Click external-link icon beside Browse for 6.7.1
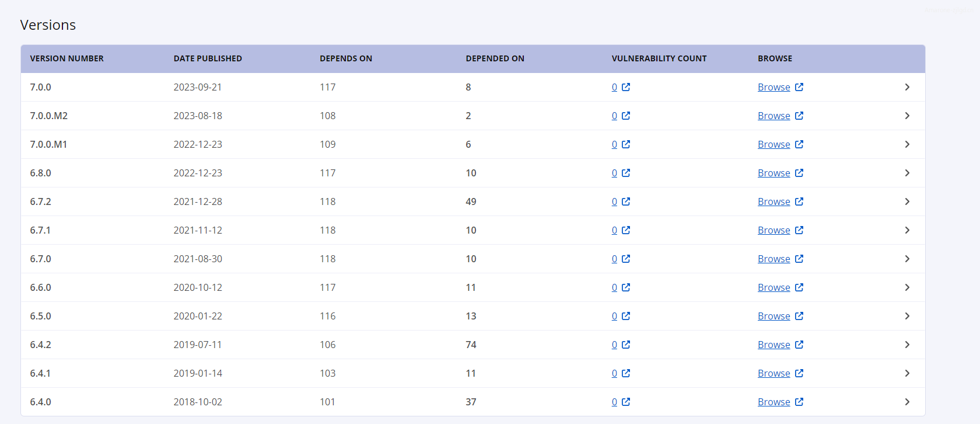 tap(799, 230)
